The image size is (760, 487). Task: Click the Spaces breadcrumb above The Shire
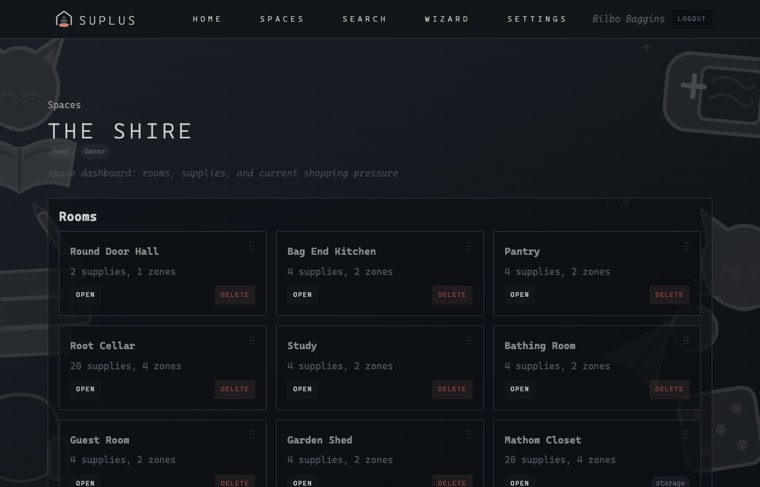(x=64, y=105)
